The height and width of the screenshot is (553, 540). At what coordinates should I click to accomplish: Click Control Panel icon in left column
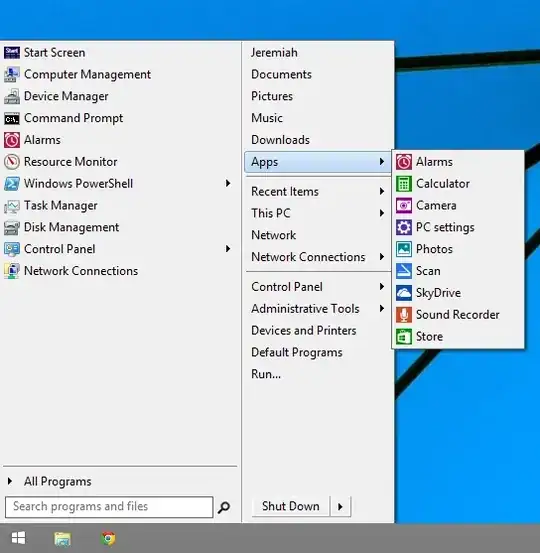12,249
